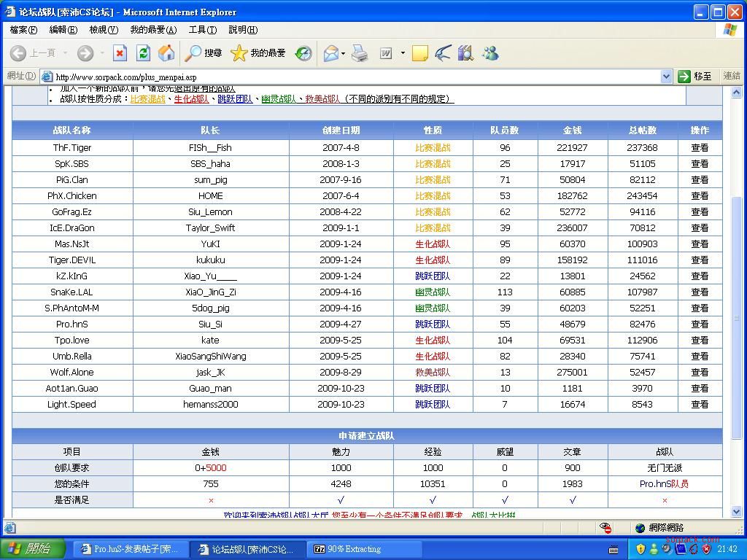Go to the Home page icon

pyautogui.click(x=166, y=53)
